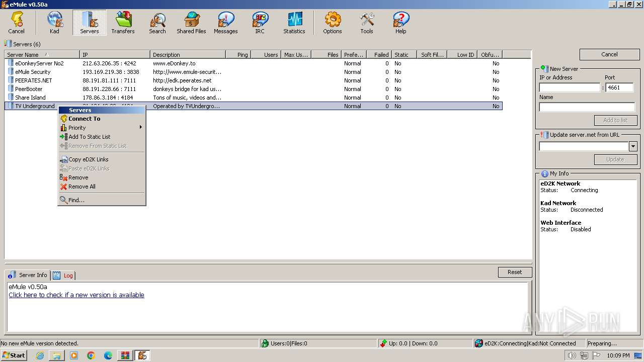The image size is (644, 362).
Task: Sort by Low ID column header
Action: [x=462, y=55]
